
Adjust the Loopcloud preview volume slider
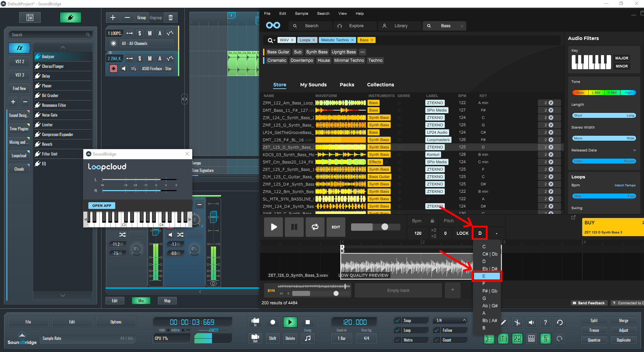coord(385,227)
